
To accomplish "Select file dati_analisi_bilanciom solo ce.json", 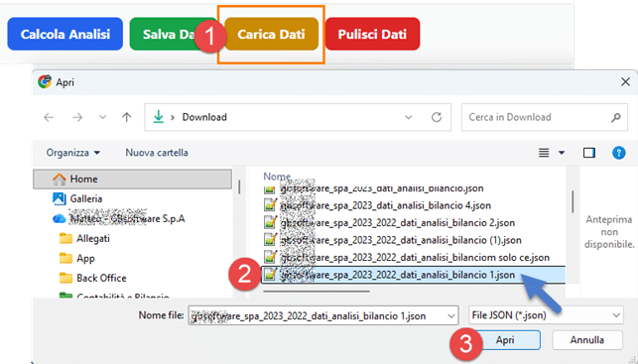I will (x=407, y=258).
